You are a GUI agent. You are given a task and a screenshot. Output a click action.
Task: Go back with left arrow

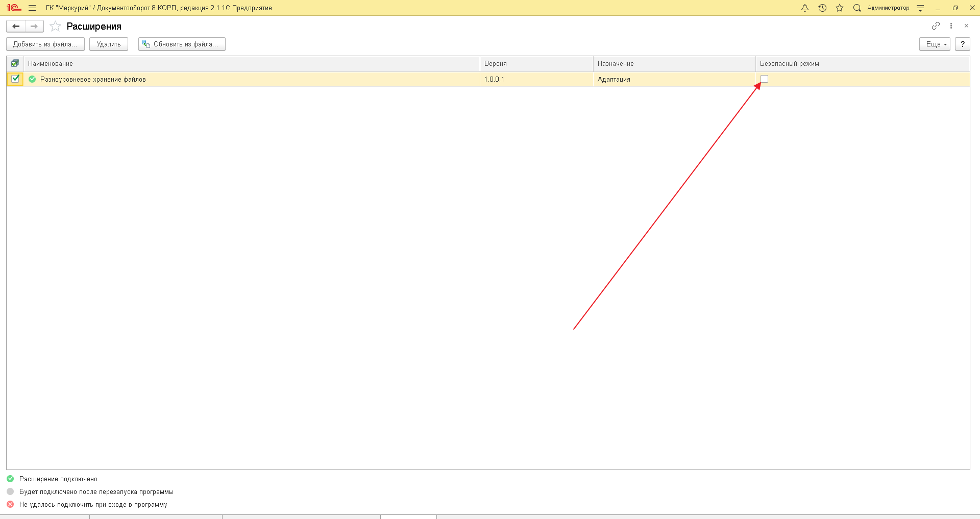point(16,26)
